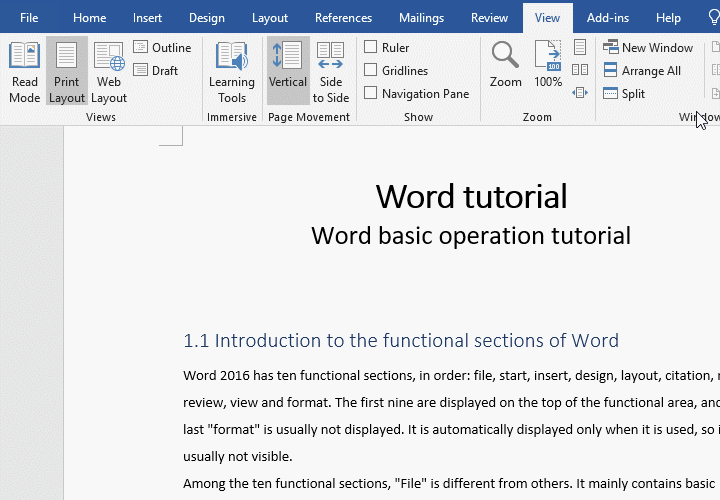Split the document window
Image resolution: width=720 pixels, height=500 pixels.
(624, 93)
